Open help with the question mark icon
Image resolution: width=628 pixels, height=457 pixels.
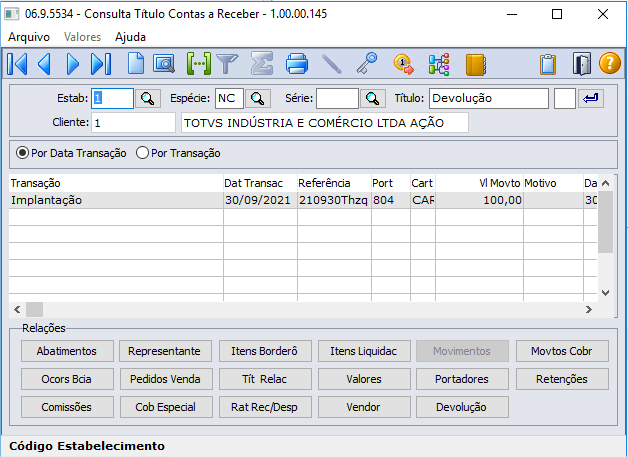click(610, 64)
